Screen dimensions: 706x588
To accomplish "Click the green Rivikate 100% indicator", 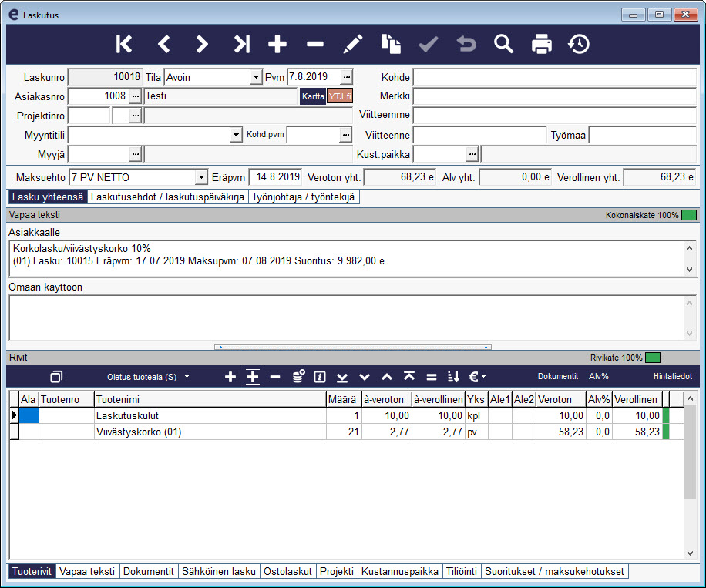I will (652, 358).
